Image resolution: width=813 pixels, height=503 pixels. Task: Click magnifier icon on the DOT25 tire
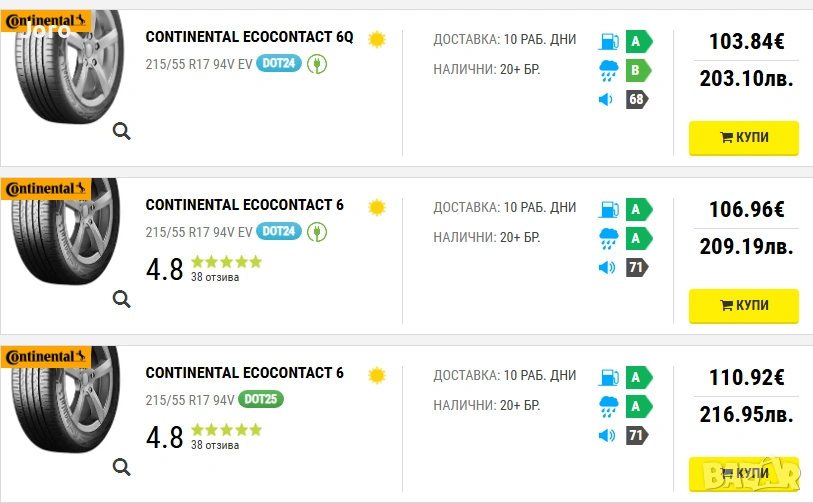pos(121,466)
